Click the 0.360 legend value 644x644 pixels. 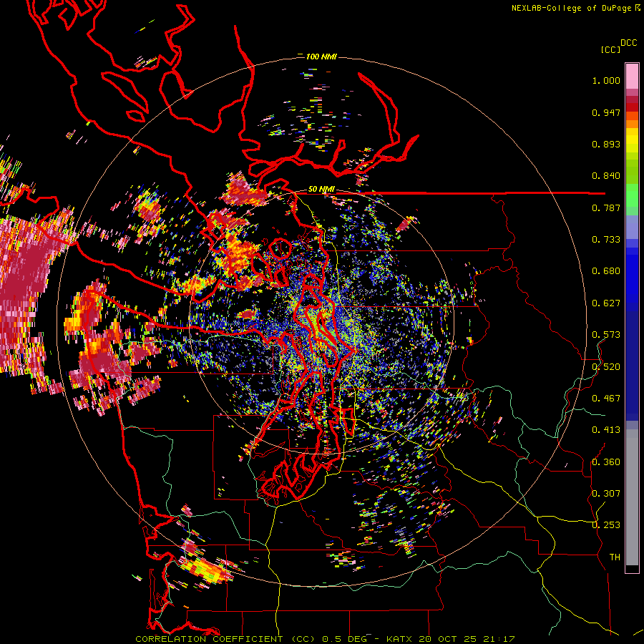tap(606, 462)
